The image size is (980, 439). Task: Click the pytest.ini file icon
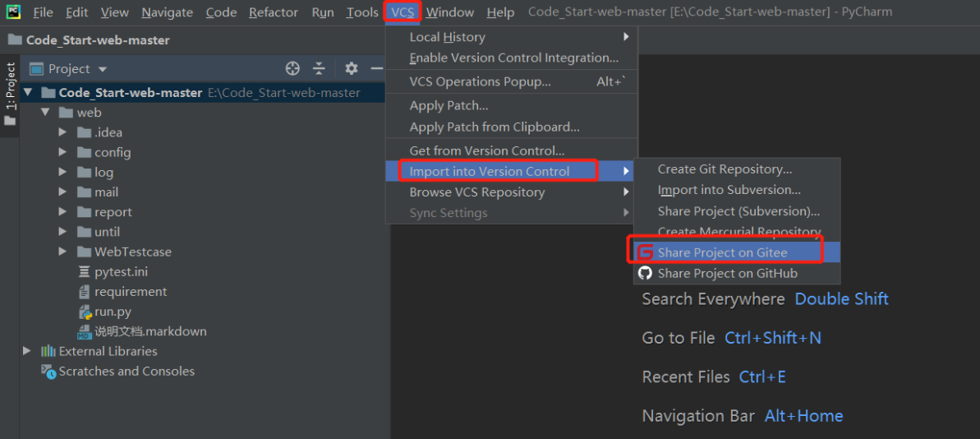pos(85,271)
